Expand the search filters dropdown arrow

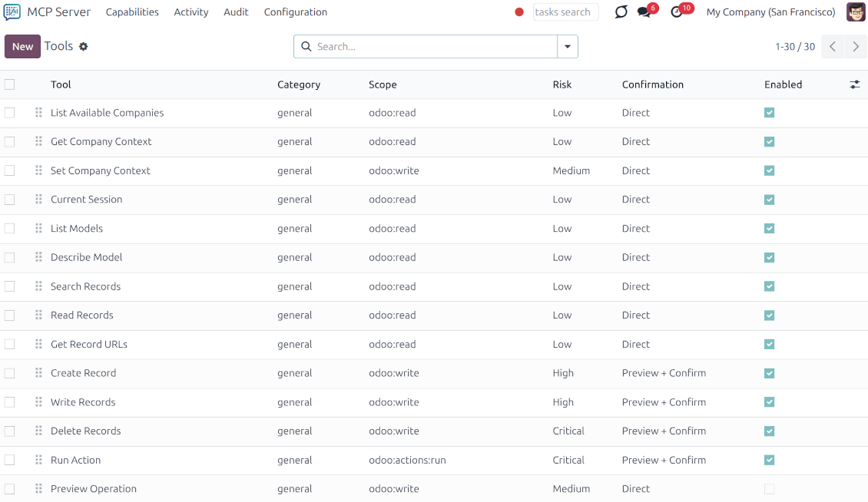tap(568, 46)
